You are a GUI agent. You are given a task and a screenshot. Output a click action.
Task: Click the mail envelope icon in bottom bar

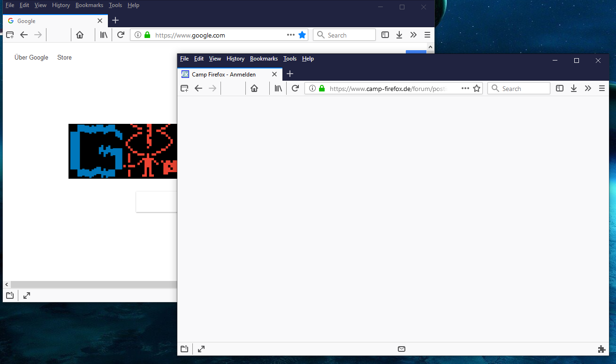(x=401, y=349)
